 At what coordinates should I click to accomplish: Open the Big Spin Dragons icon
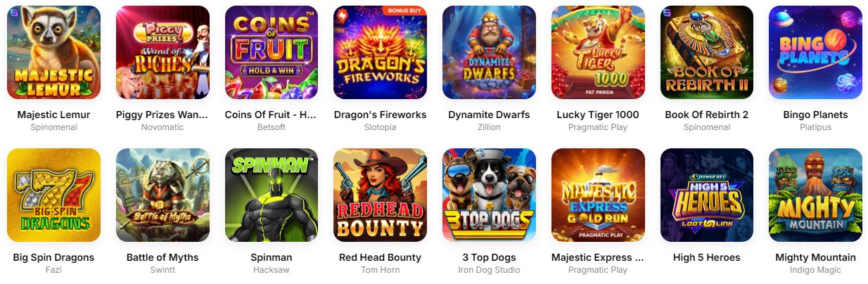(x=53, y=195)
